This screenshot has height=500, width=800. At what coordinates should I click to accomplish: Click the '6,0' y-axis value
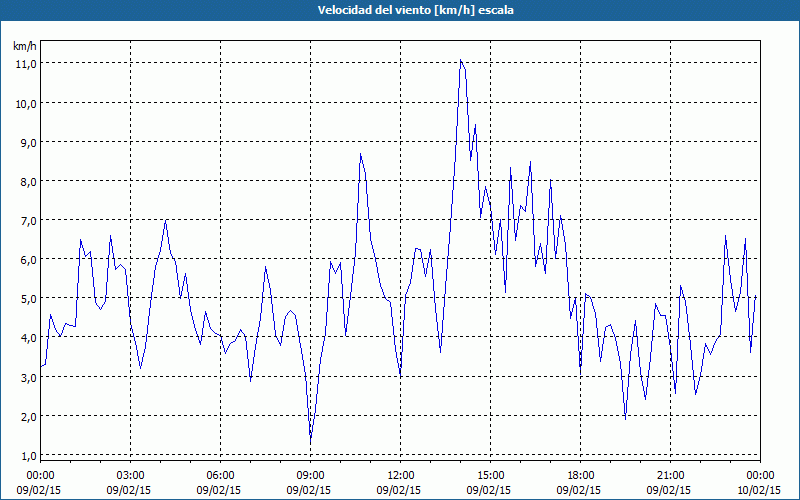click(29, 260)
